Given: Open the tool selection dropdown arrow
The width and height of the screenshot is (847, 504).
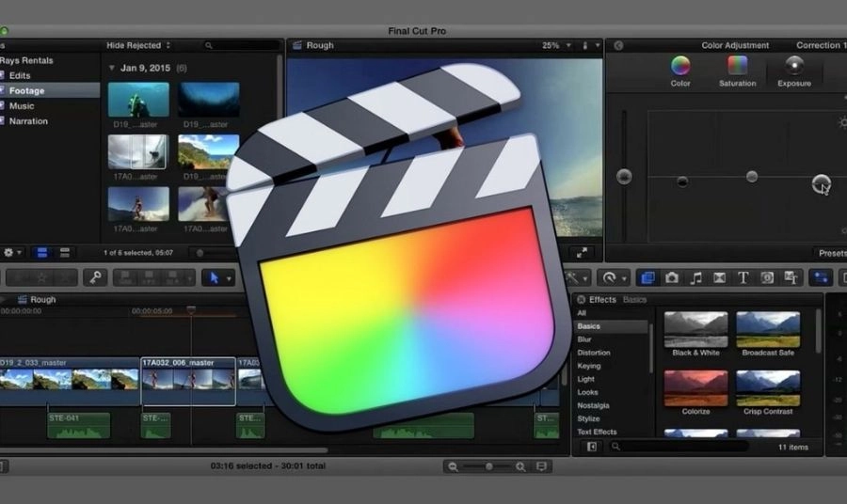Looking at the screenshot, I should (x=229, y=278).
